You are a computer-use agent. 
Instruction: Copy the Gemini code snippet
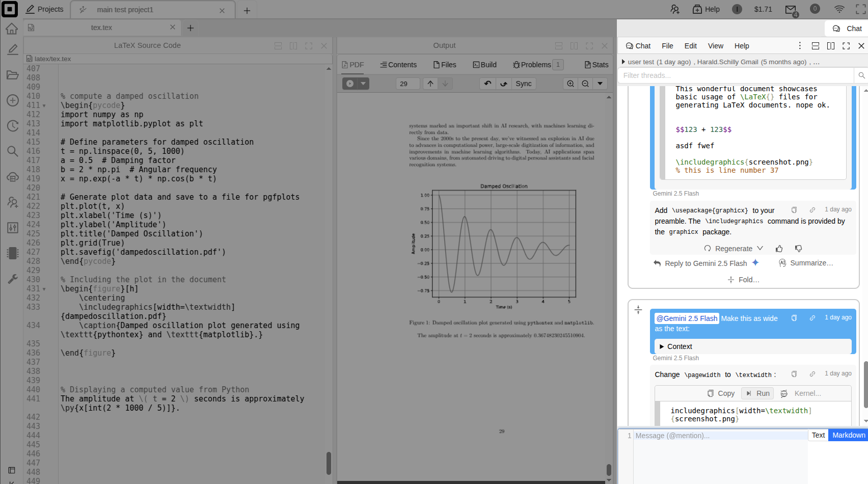pos(720,393)
